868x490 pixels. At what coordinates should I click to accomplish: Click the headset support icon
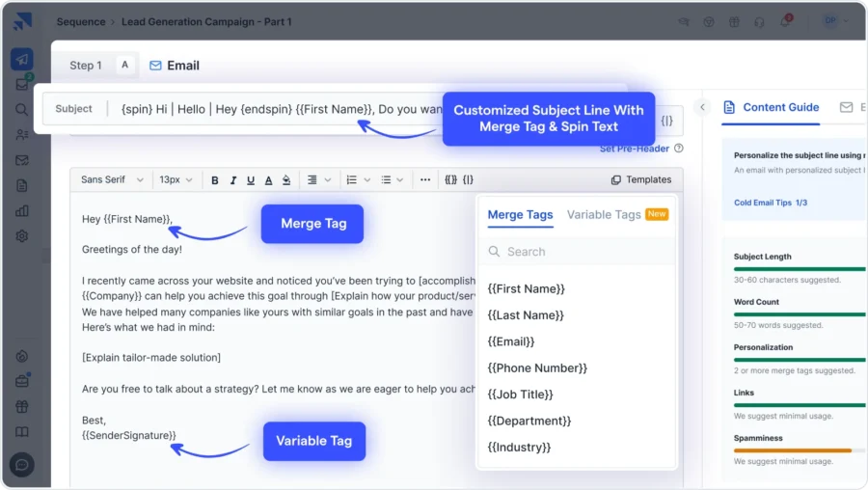761,21
